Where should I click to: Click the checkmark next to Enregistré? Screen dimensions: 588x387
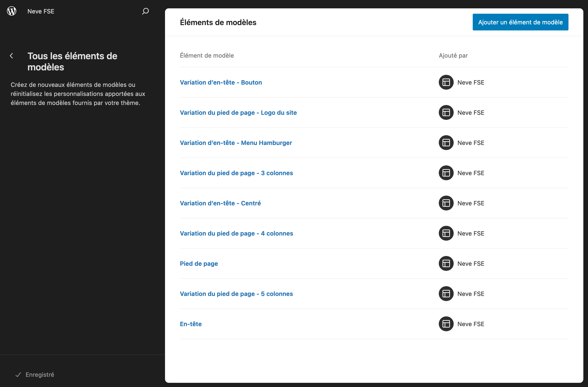[18, 375]
